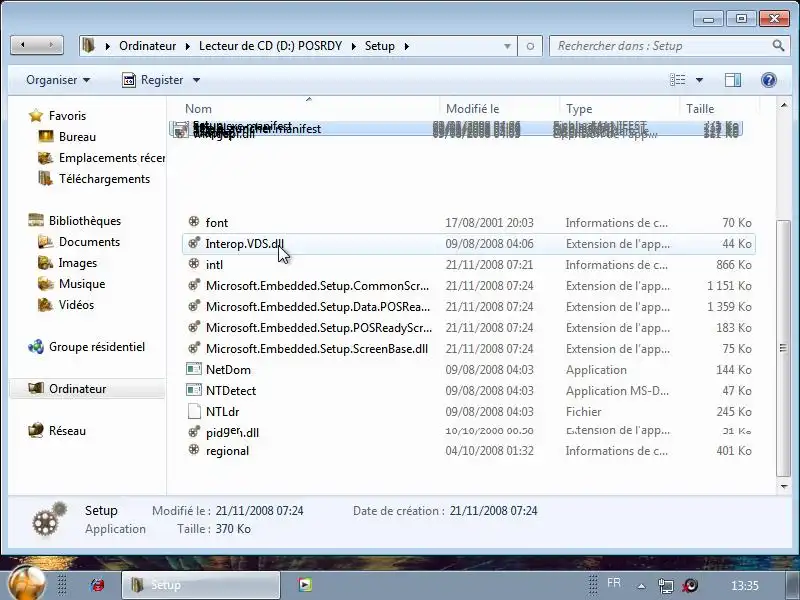Screen dimensions: 800x600
Task: Click the network tray icon
Action: tap(665, 586)
